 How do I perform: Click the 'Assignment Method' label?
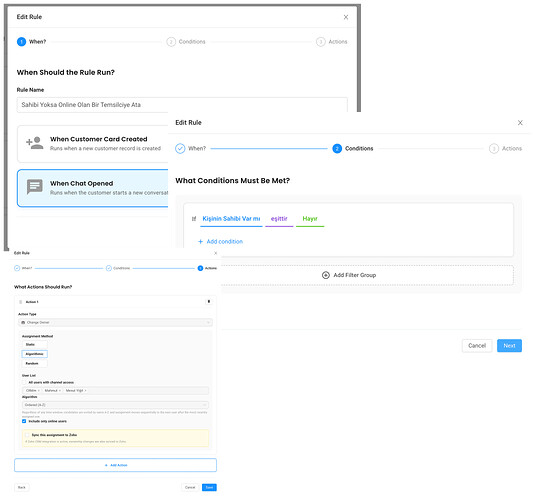(38, 336)
